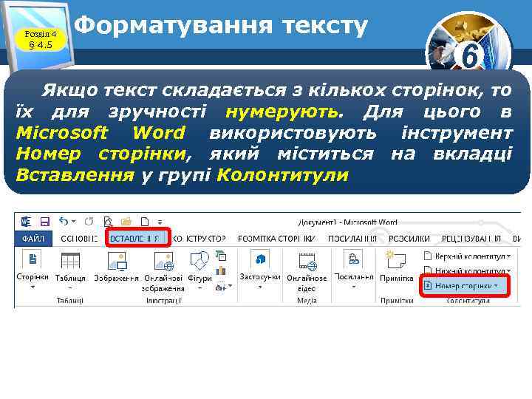Insert Онлайнове відео online video
The image size is (532, 399).
point(307,272)
